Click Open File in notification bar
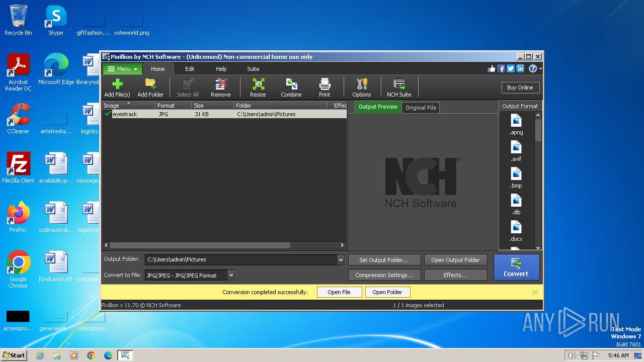The image size is (644, 362). point(339,292)
